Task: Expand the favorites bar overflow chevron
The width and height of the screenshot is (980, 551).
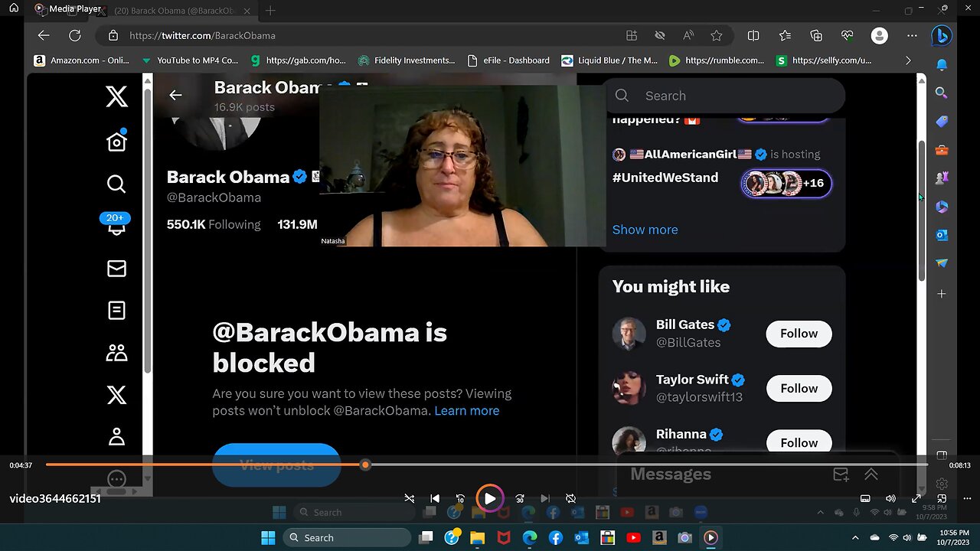Action: pos(908,60)
